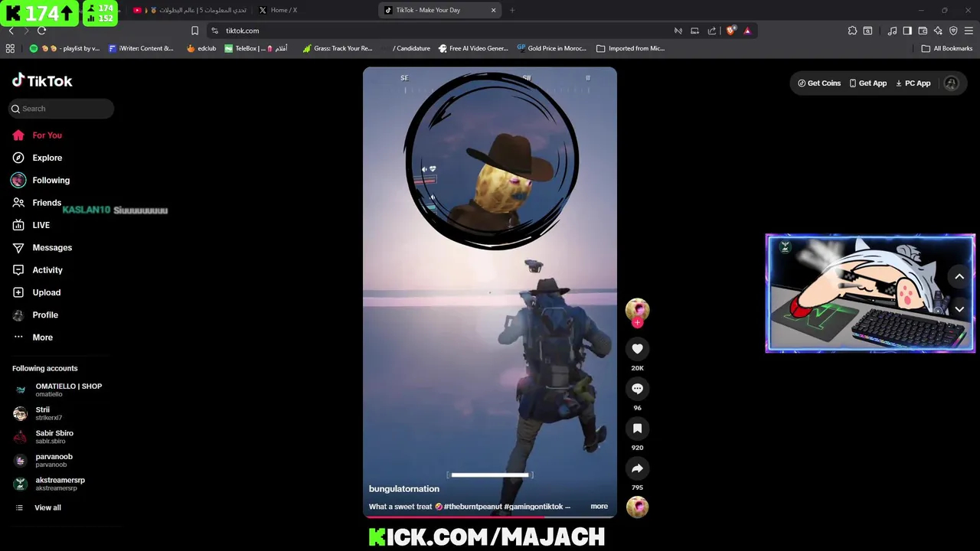Open the Brave VPN shield icon
This screenshot has height=551, width=980.
[x=953, y=31]
